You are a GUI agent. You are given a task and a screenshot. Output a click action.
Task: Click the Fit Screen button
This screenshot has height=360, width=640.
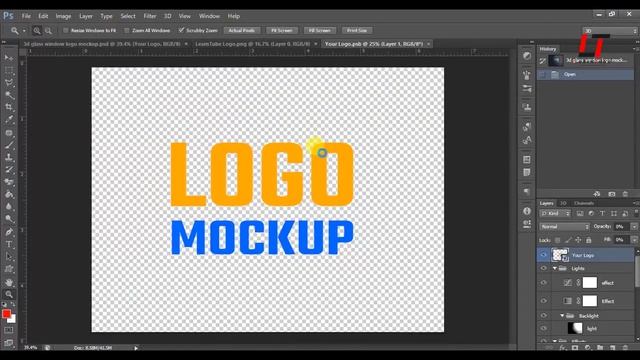click(282, 30)
